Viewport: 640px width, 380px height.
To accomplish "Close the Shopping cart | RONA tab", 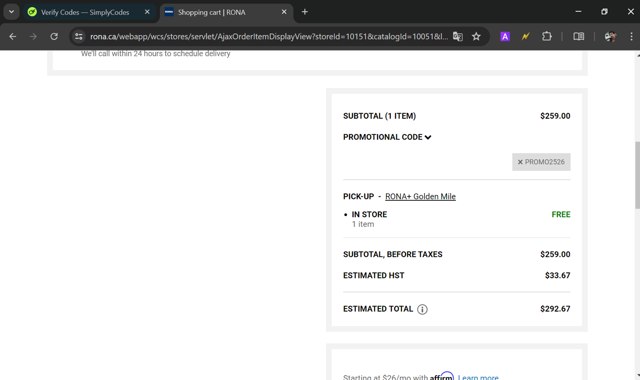I will 284,12.
